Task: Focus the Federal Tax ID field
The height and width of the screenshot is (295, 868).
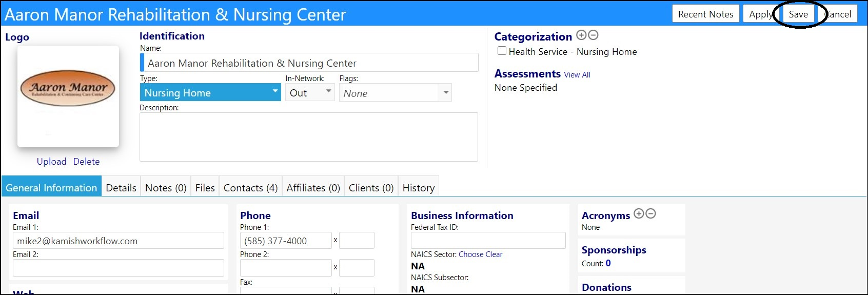Action: point(488,241)
